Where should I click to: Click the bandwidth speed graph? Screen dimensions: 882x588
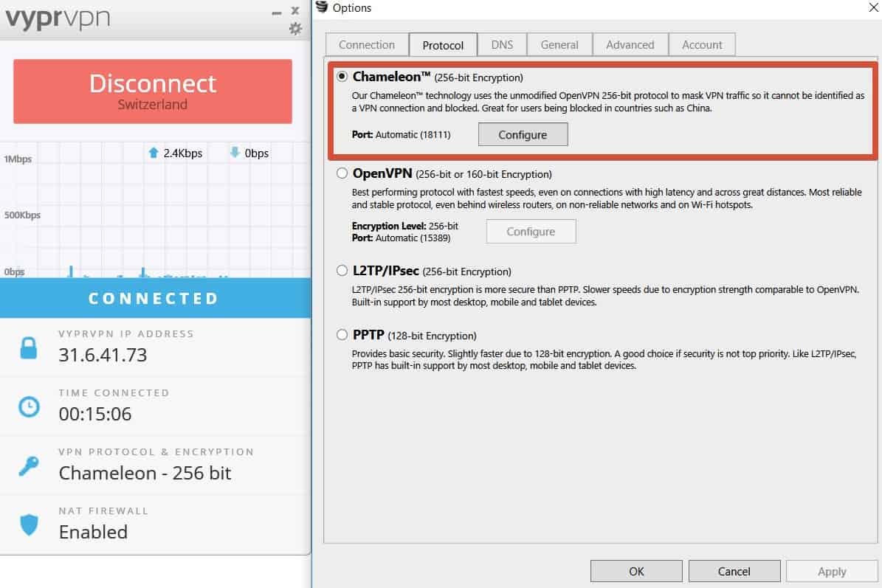pos(155,210)
